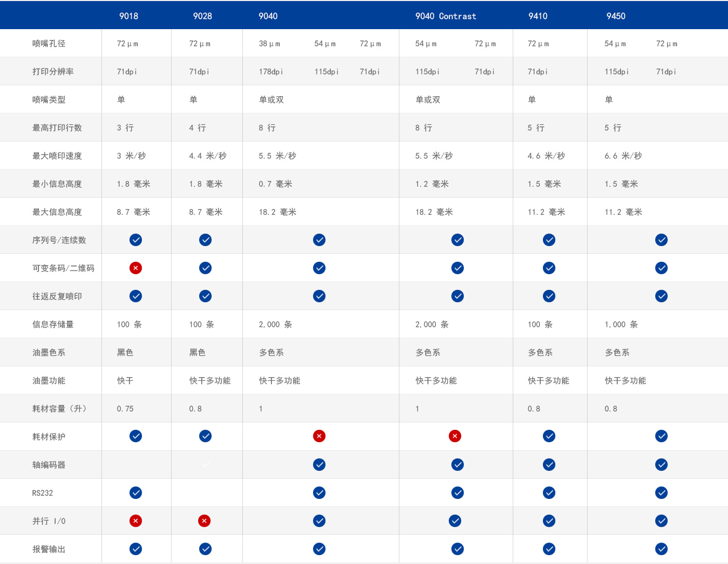Click the 9028 报警输出 blue checkmark

tap(205, 549)
